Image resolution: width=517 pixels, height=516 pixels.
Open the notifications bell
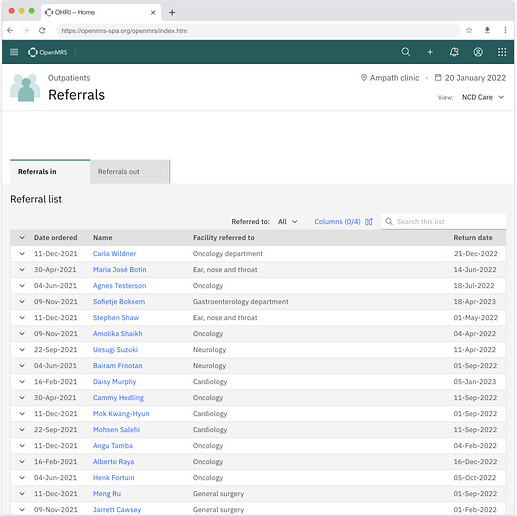pos(454,52)
